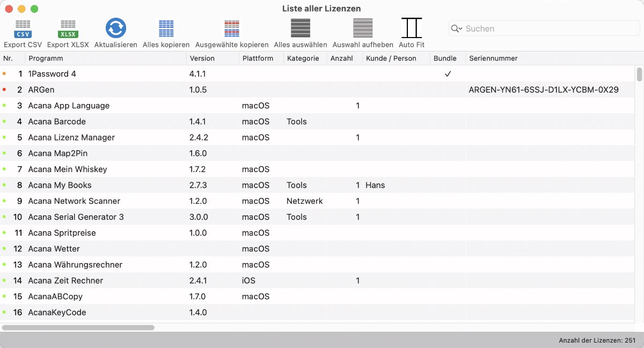Sort by the Nr. column header
This screenshot has width=644, height=348.
(12, 58)
